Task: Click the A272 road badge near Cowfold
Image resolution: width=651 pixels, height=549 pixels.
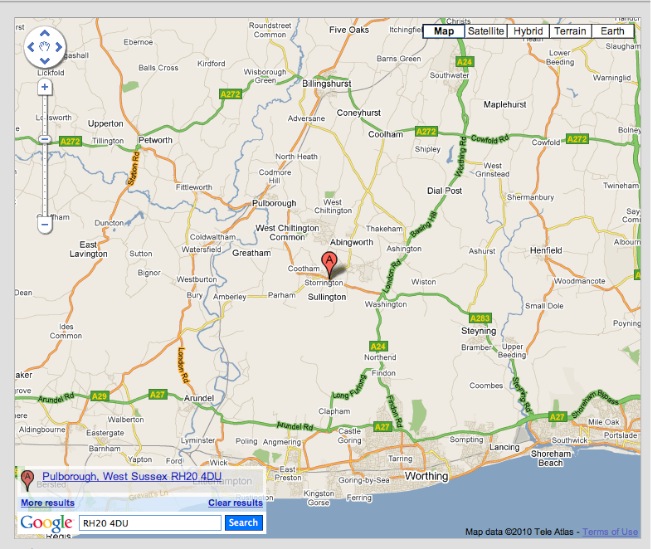Action: [578, 139]
